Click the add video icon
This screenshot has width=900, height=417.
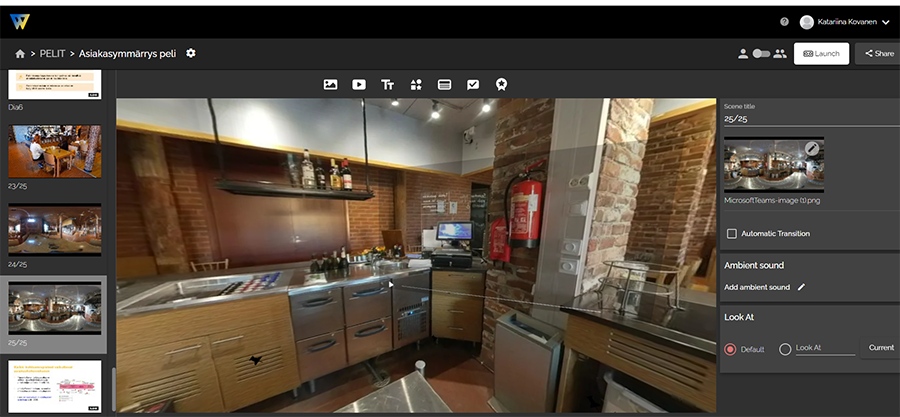359,85
